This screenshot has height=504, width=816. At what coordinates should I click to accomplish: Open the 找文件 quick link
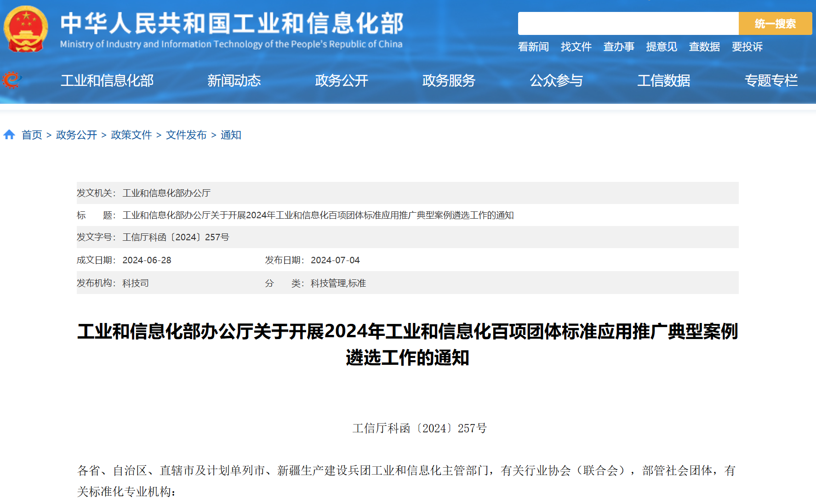pos(576,47)
